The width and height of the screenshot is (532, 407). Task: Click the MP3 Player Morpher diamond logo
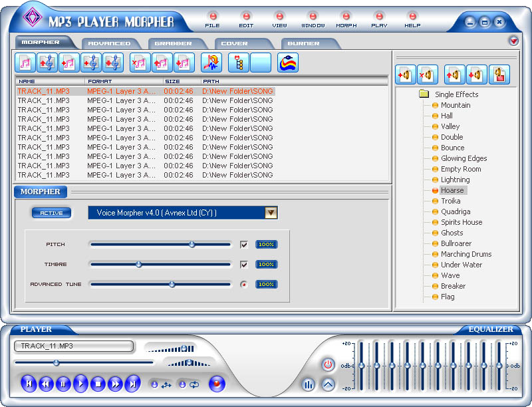coord(32,17)
